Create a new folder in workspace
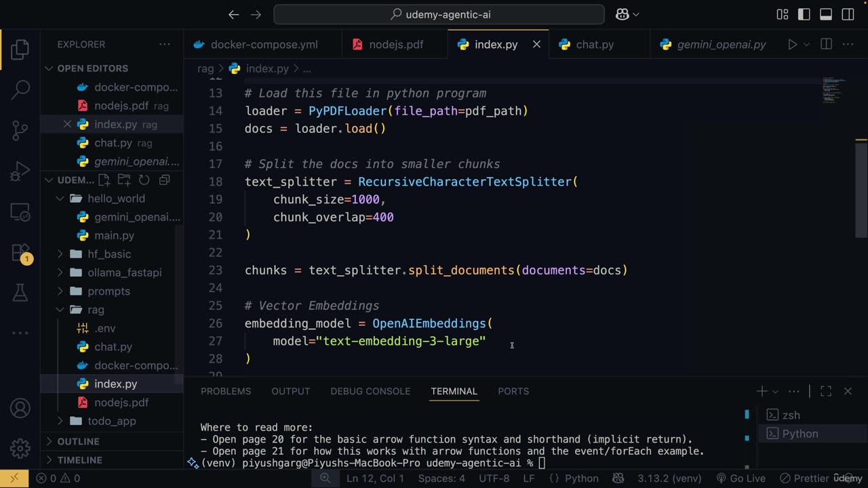This screenshot has height=488, width=868. pyautogui.click(x=124, y=180)
